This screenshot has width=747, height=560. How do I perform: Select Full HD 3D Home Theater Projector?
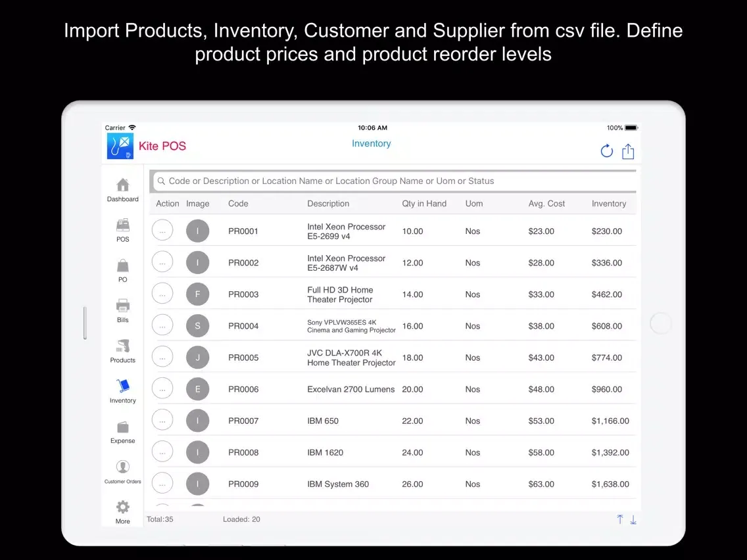[x=340, y=294]
